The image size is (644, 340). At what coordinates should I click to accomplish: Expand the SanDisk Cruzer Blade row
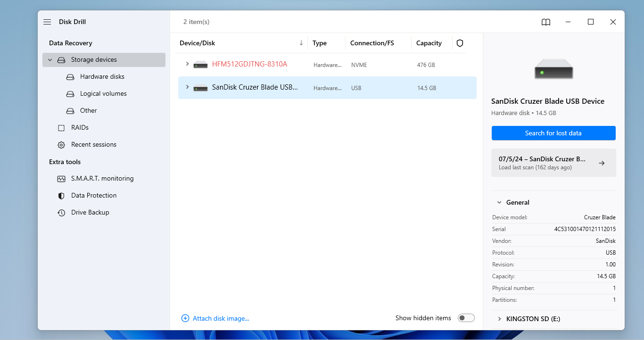pyautogui.click(x=187, y=87)
